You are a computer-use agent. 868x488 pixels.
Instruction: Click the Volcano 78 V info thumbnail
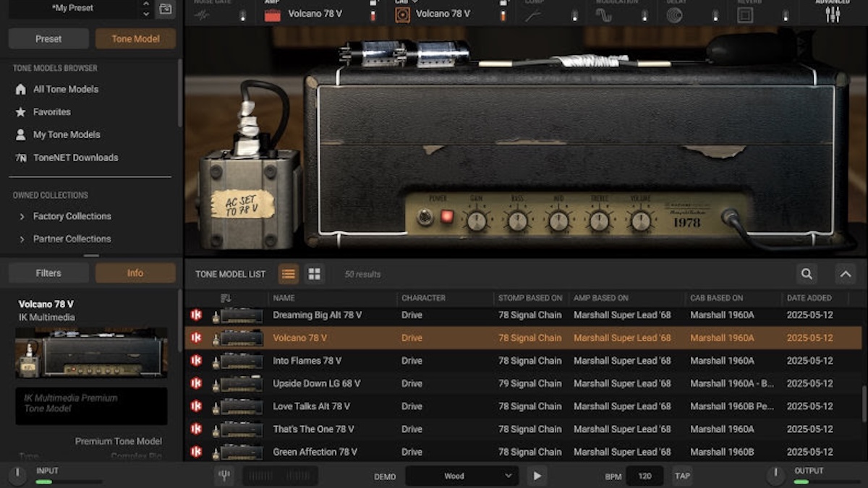point(91,353)
